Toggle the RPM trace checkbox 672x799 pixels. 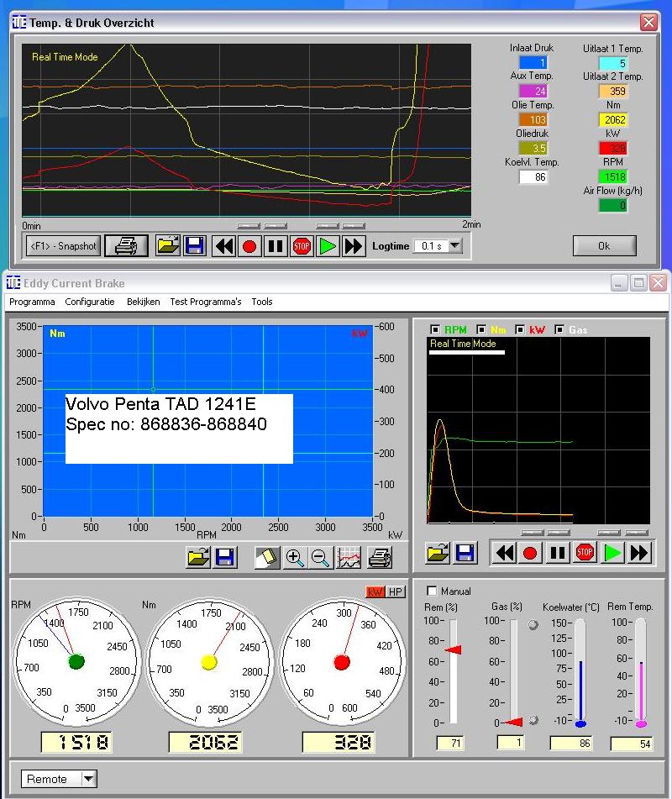(435, 329)
